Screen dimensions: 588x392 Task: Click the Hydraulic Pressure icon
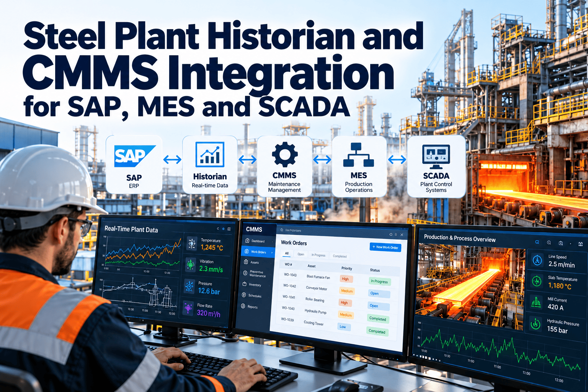tap(535, 324)
